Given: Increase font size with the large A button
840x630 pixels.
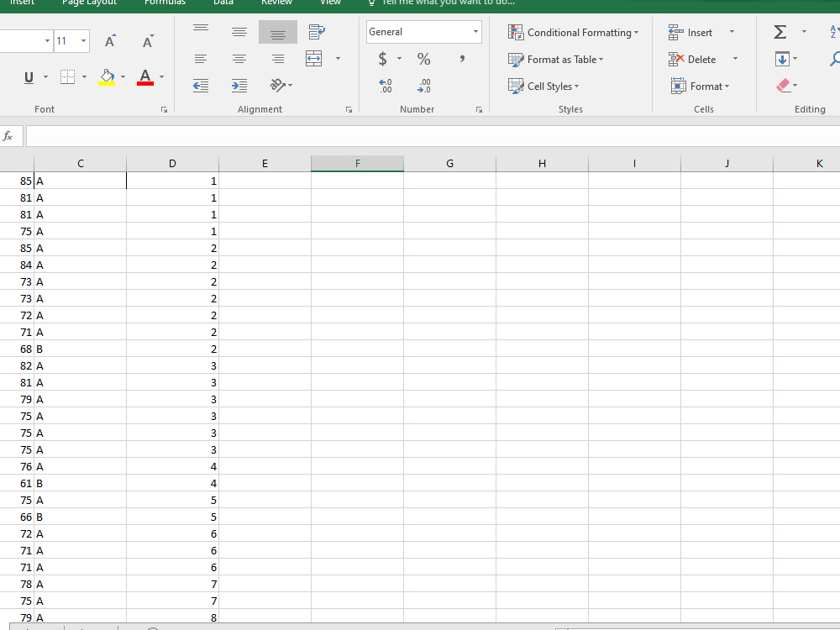Looking at the screenshot, I should (110, 41).
